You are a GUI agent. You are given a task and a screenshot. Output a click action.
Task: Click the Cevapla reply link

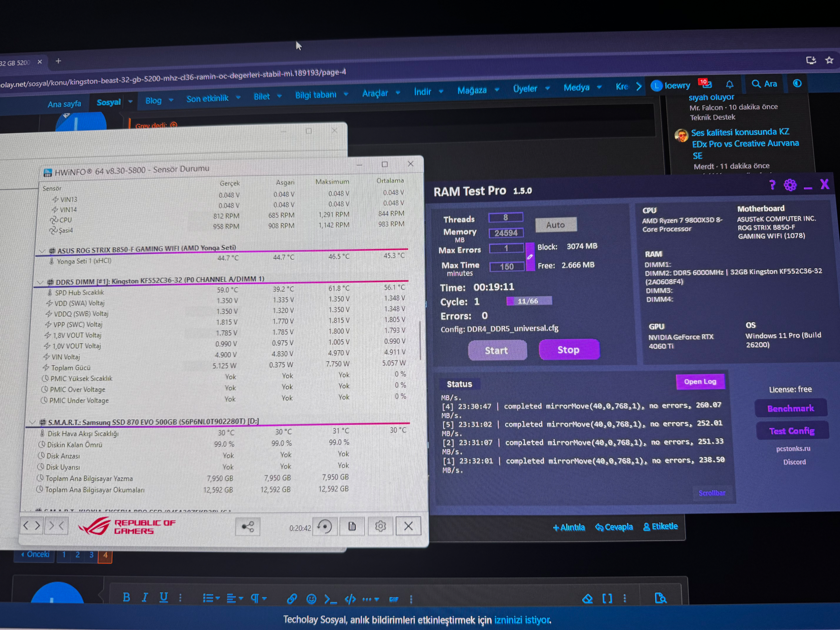(x=614, y=527)
